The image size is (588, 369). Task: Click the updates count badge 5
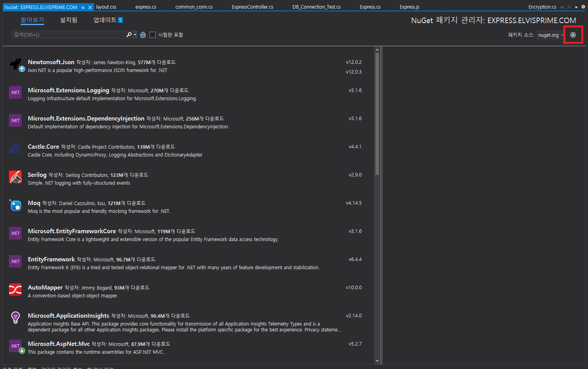[x=121, y=20]
